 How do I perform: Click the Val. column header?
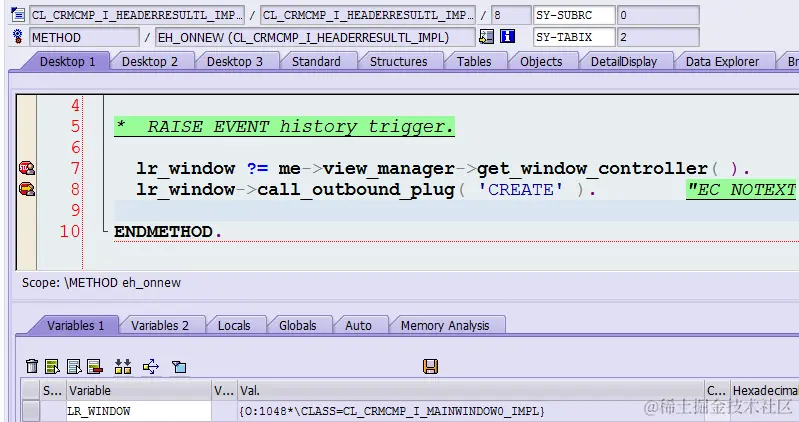(x=470, y=390)
